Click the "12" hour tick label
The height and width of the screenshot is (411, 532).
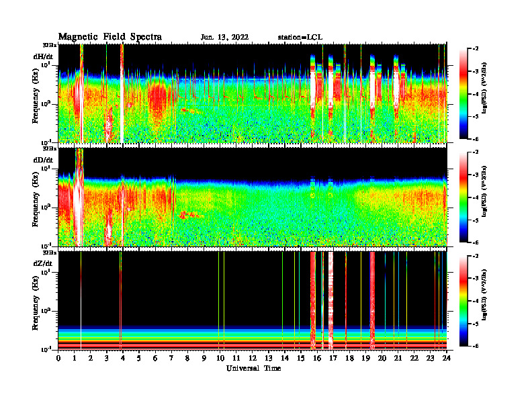253,358
